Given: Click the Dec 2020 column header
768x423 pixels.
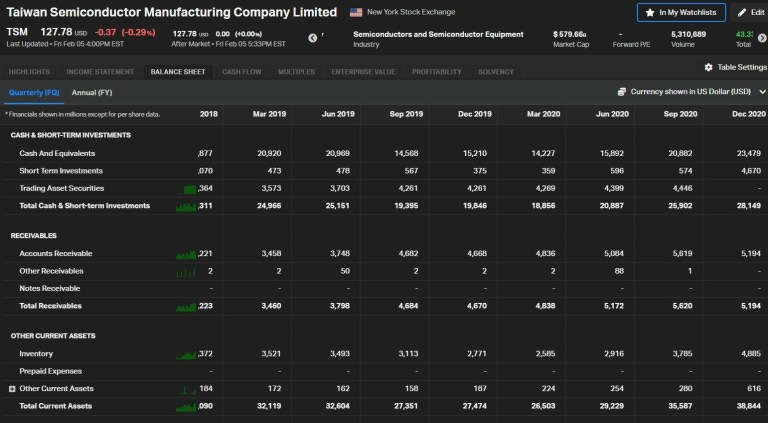Looking at the screenshot, I should coord(749,114).
